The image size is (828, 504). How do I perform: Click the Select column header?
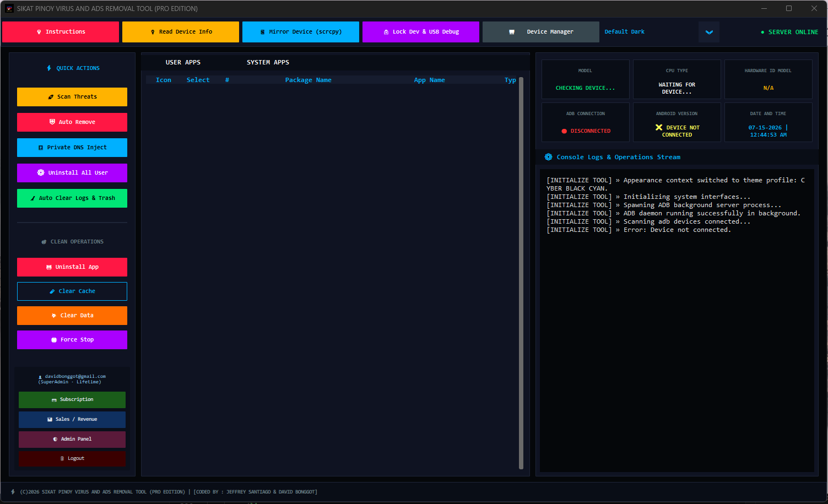(x=198, y=80)
